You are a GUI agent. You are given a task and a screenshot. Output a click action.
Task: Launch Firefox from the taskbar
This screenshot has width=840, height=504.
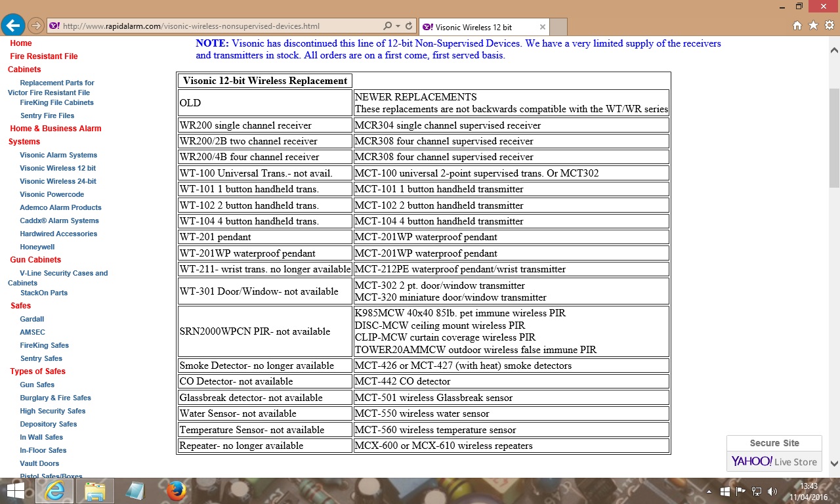(x=176, y=491)
